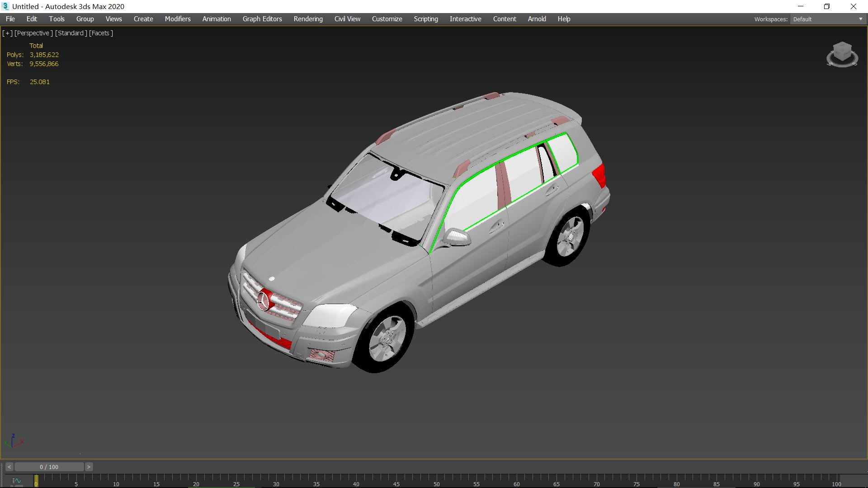This screenshot has height=488, width=868.
Task: Open the Modifiers menu
Action: tap(178, 19)
